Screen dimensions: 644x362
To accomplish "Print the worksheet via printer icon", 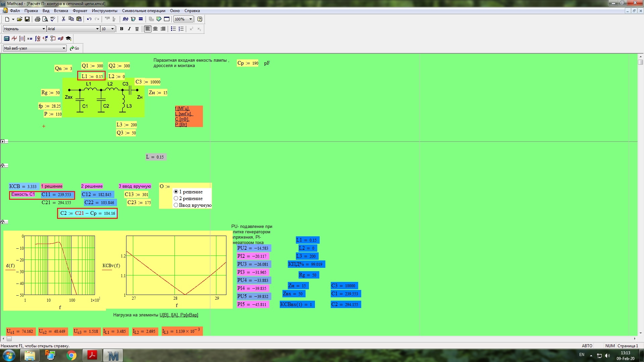I will pos(38,19).
